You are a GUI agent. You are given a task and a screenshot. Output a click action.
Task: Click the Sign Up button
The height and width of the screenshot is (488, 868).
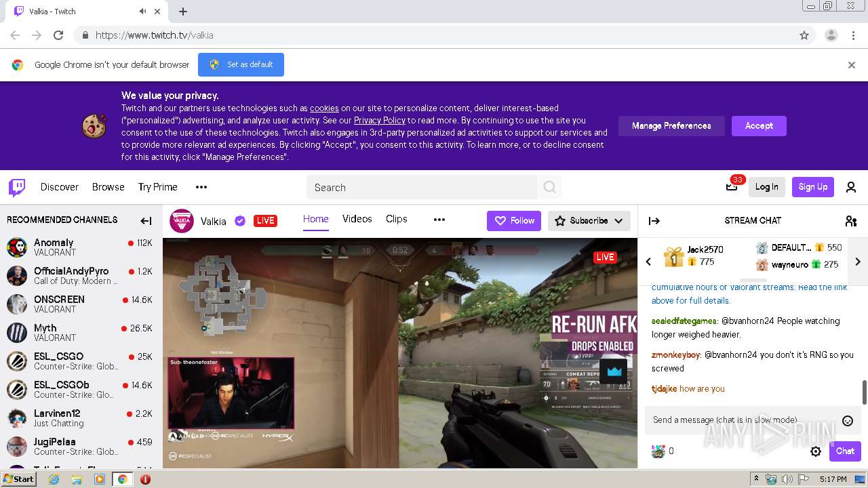(x=813, y=187)
